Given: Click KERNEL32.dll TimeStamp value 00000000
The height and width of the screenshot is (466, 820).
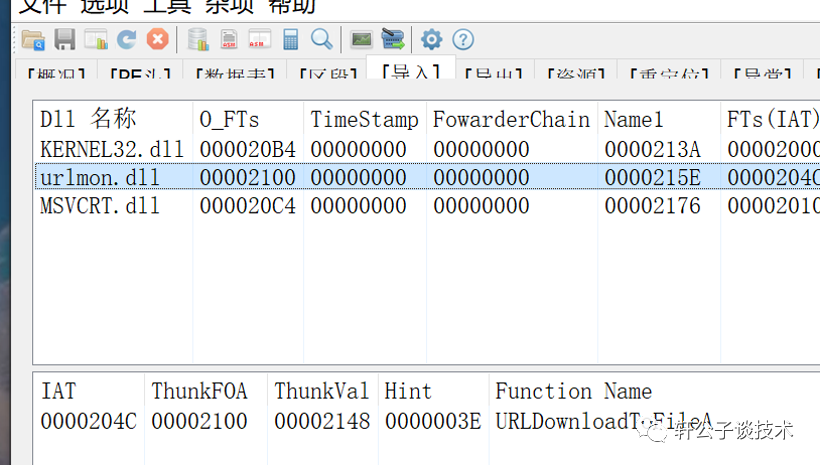Looking at the screenshot, I should pyautogui.click(x=358, y=150).
